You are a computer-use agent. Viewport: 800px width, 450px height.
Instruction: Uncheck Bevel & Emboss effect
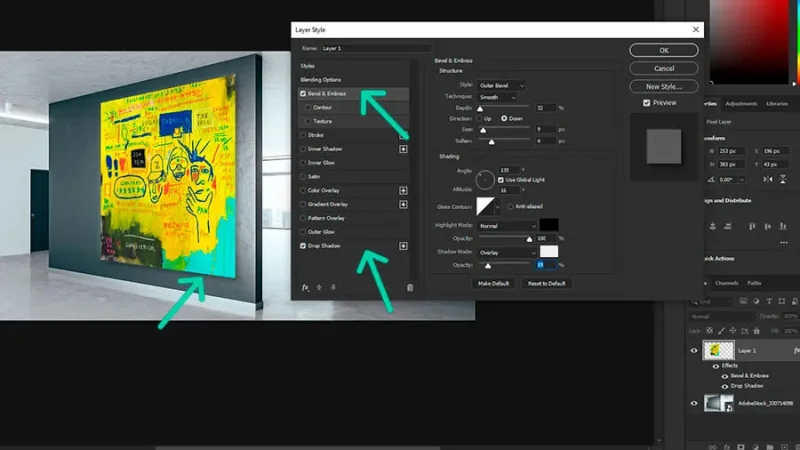click(303, 94)
